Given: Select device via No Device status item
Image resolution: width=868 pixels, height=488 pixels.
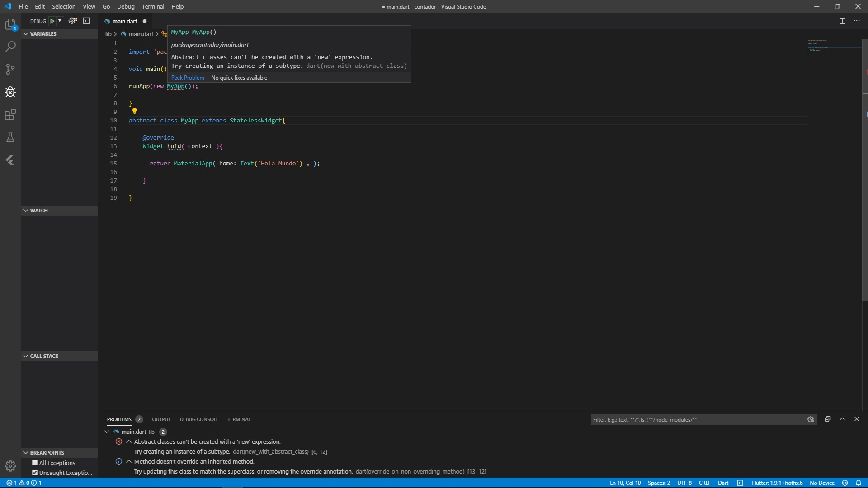Looking at the screenshot, I should point(822,483).
